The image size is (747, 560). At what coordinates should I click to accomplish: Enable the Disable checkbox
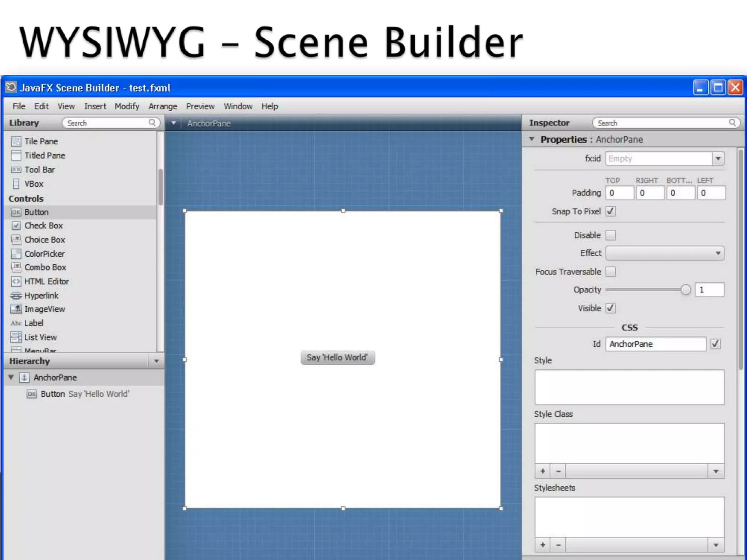tap(611, 235)
